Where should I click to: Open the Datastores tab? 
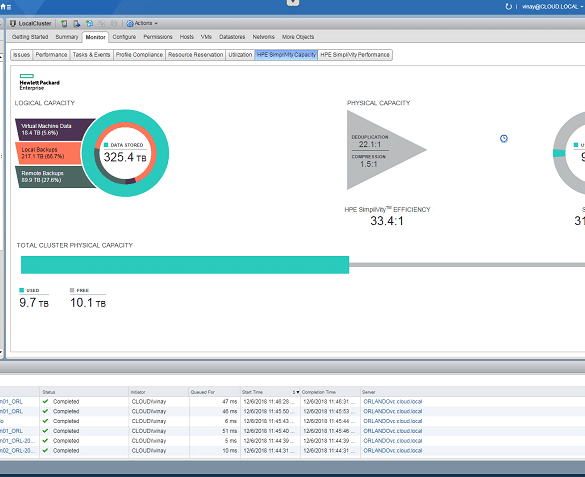(232, 37)
